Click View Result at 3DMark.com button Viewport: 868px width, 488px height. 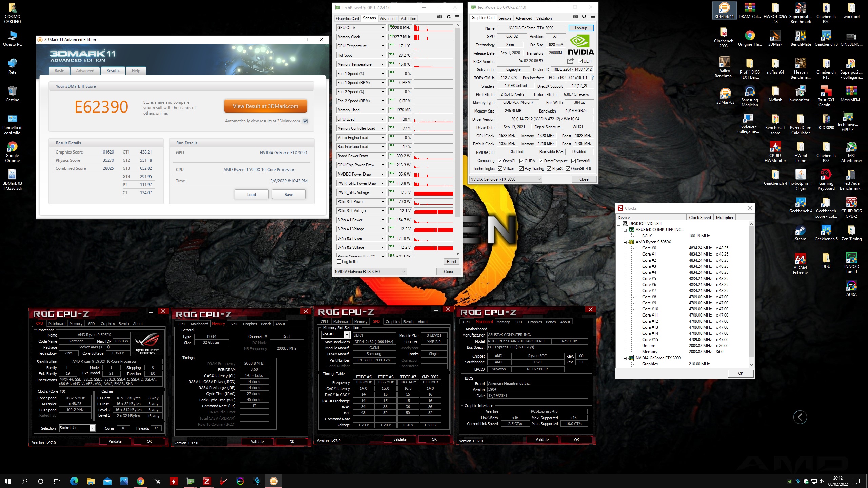(265, 106)
